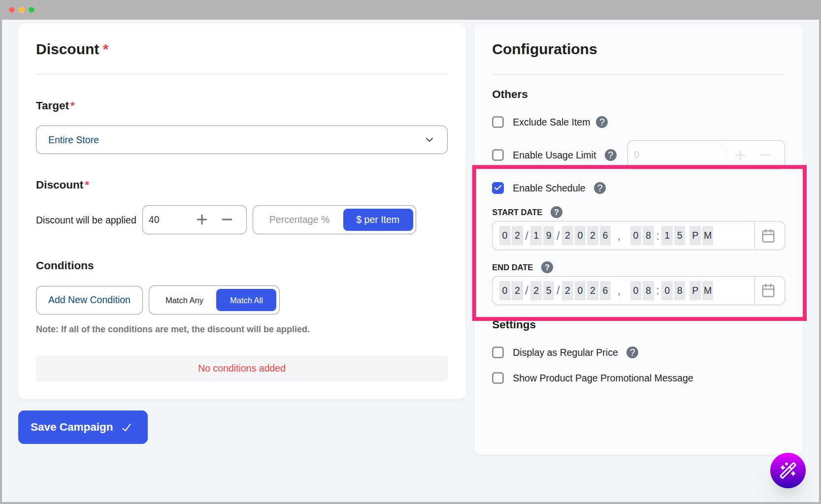The image size is (821, 504).
Task: Open the Start Date calendar picker
Action: [768, 235]
